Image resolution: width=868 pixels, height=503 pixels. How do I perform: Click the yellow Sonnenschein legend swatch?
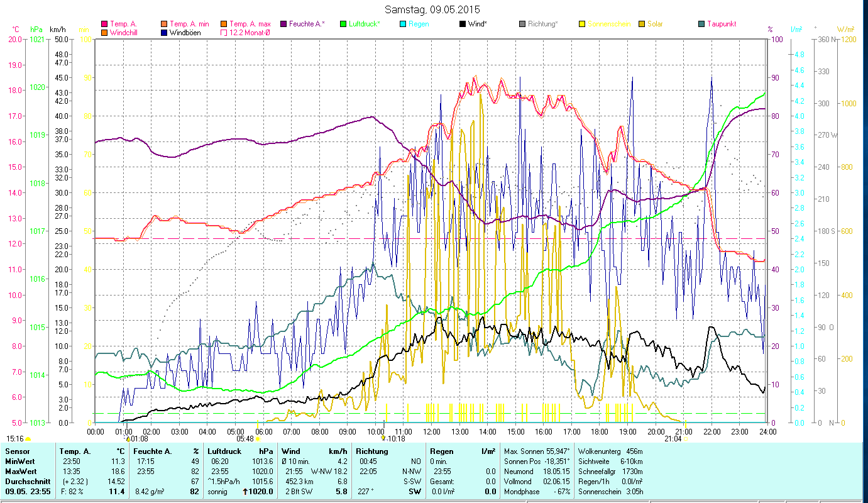click(582, 24)
